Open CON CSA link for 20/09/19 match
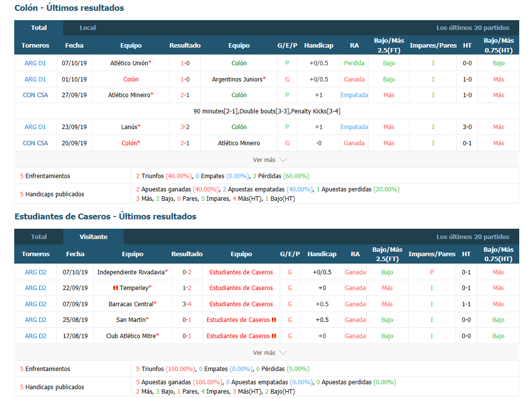 coord(35,143)
